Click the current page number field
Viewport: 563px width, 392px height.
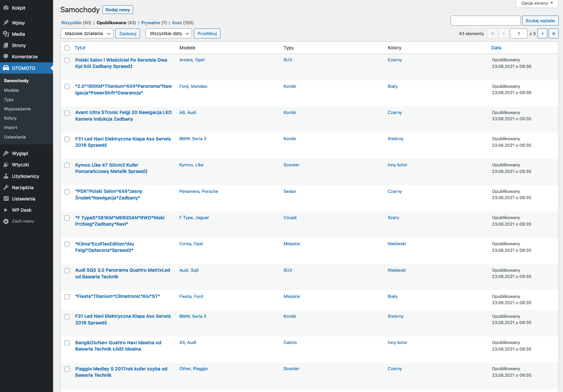(x=519, y=33)
